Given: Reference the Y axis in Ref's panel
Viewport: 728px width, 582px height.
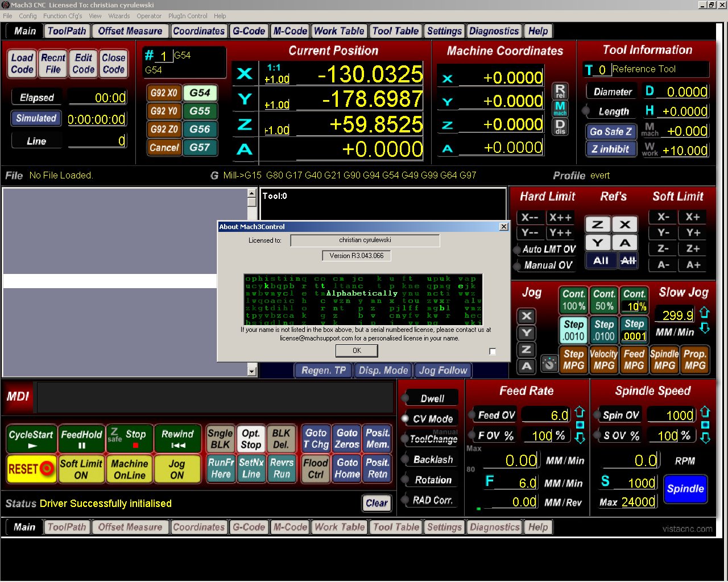Looking at the screenshot, I should [598, 243].
